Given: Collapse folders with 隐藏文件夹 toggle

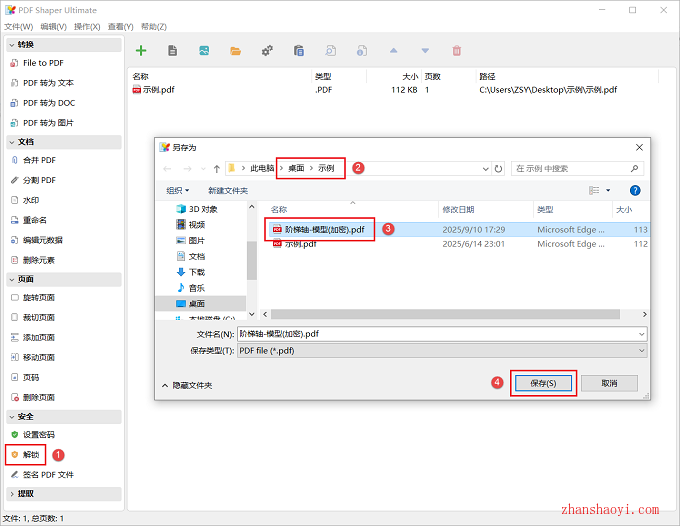Looking at the screenshot, I should 187,386.
